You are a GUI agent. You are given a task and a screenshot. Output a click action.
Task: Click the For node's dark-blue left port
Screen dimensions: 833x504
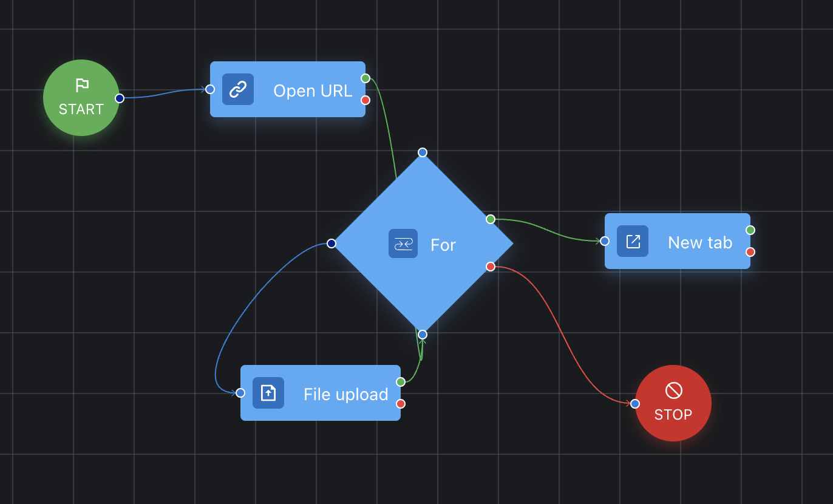[x=331, y=243]
